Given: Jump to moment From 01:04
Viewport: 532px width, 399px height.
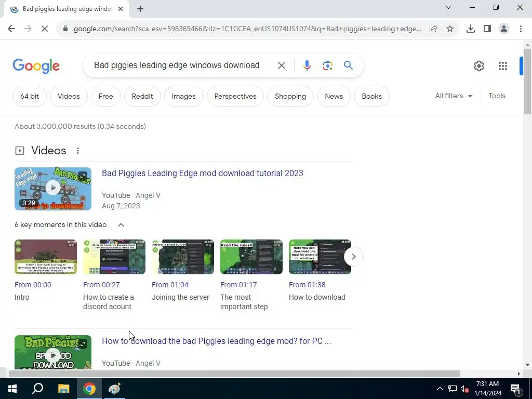Looking at the screenshot, I should click(x=170, y=285).
